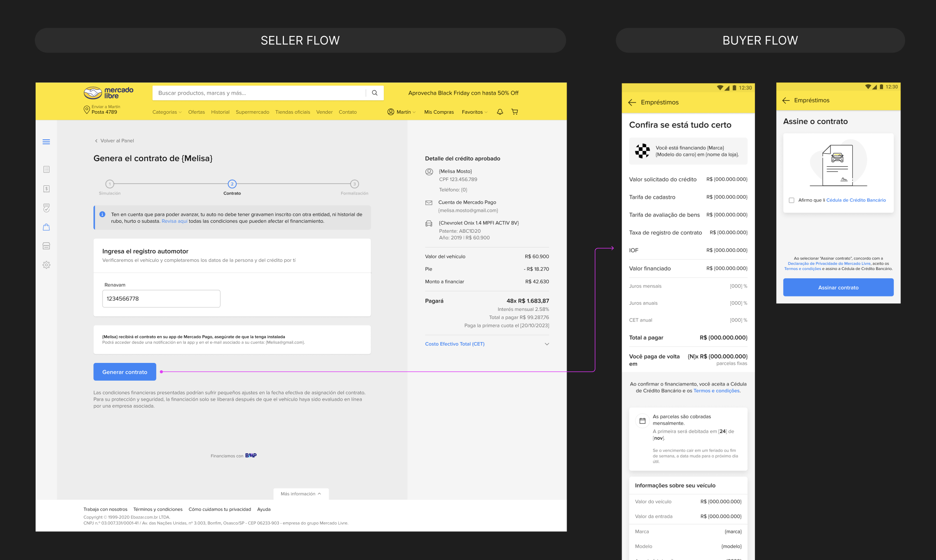This screenshot has height=560, width=936.
Task: Go back via Volver al Panel
Action: (x=114, y=141)
